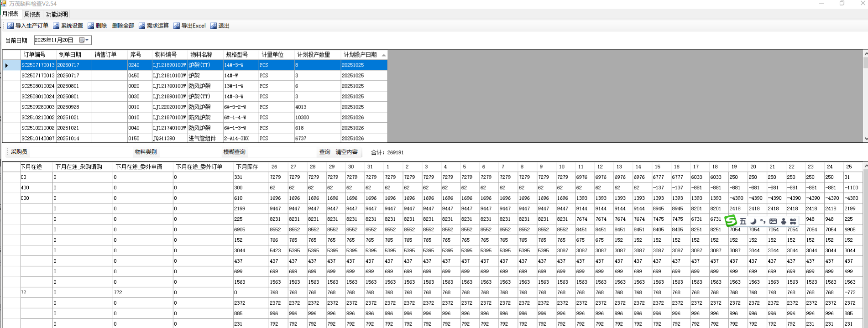Click the up arrow of the lower grid scrollbar
This screenshot has height=328, width=868.
(865, 166)
